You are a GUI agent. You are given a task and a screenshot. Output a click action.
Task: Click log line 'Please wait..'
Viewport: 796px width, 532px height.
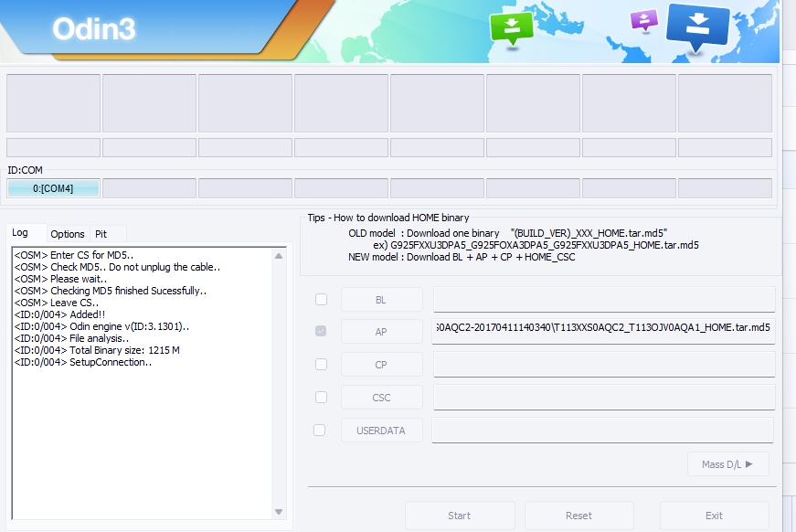pyautogui.click(x=61, y=279)
